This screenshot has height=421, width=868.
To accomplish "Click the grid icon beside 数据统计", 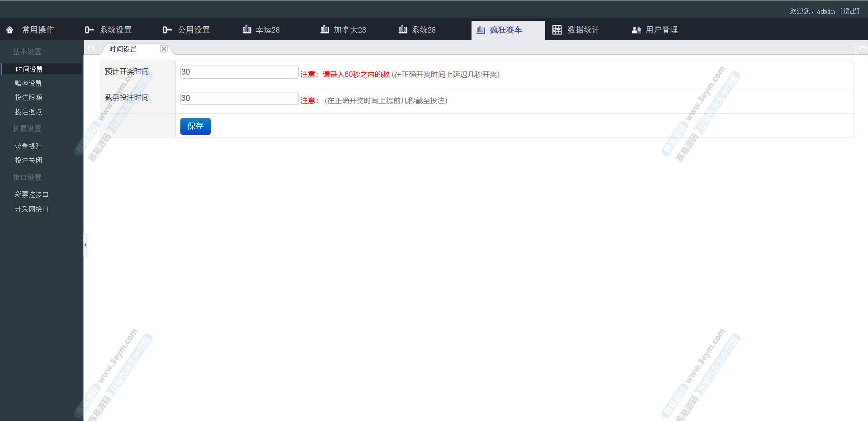I will point(557,30).
